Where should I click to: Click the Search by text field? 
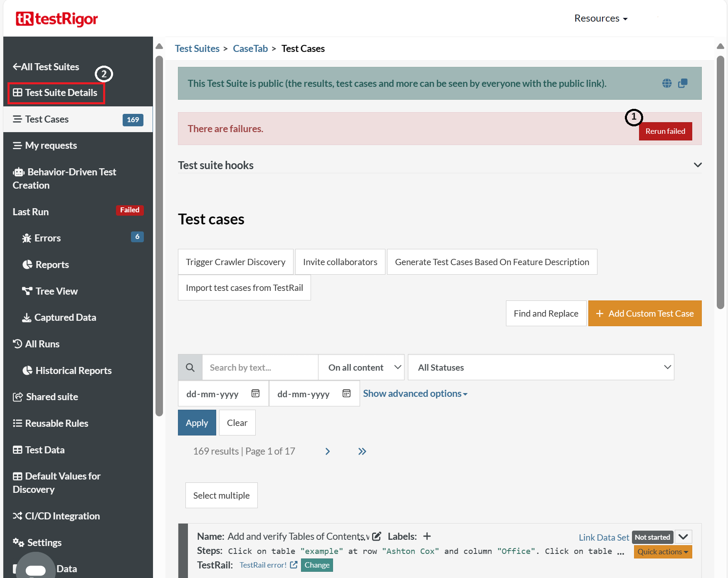pos(260,367)
